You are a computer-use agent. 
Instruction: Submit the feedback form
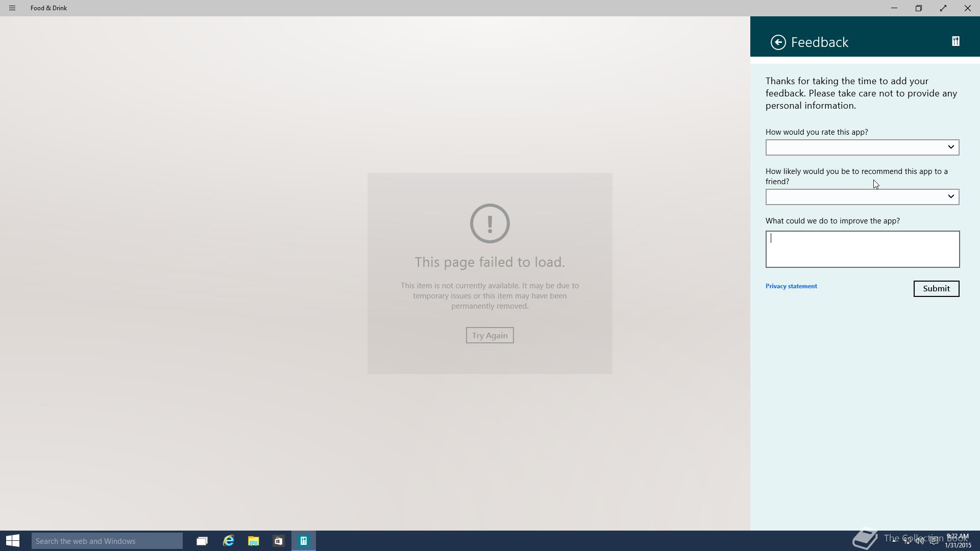point(936,289)
